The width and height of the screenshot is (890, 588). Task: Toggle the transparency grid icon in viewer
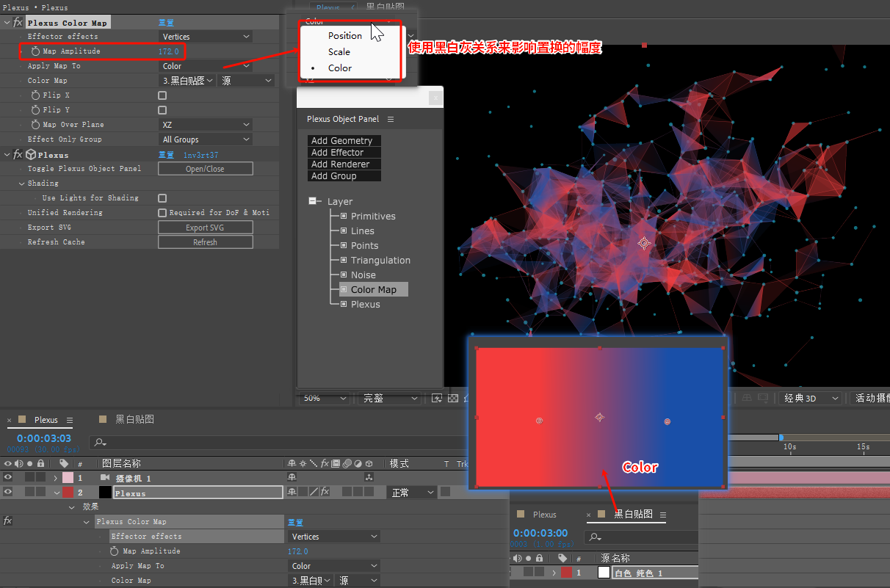453,398
